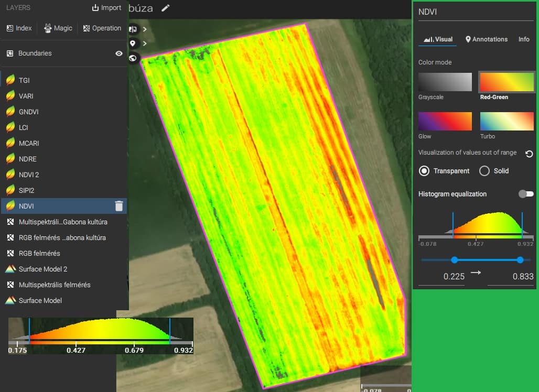This screenshot has width=539, height=392.
Task: Open the Index tool
Action: click(19, 28)
